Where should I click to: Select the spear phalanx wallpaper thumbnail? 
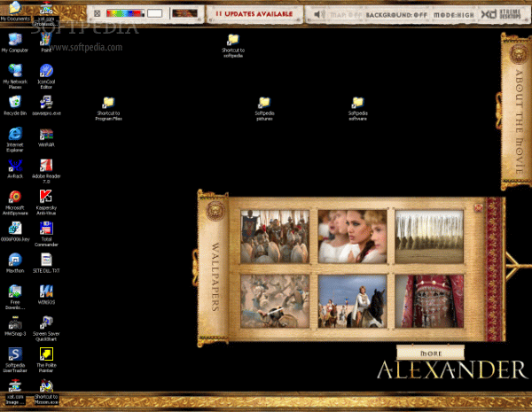point(429,237)
